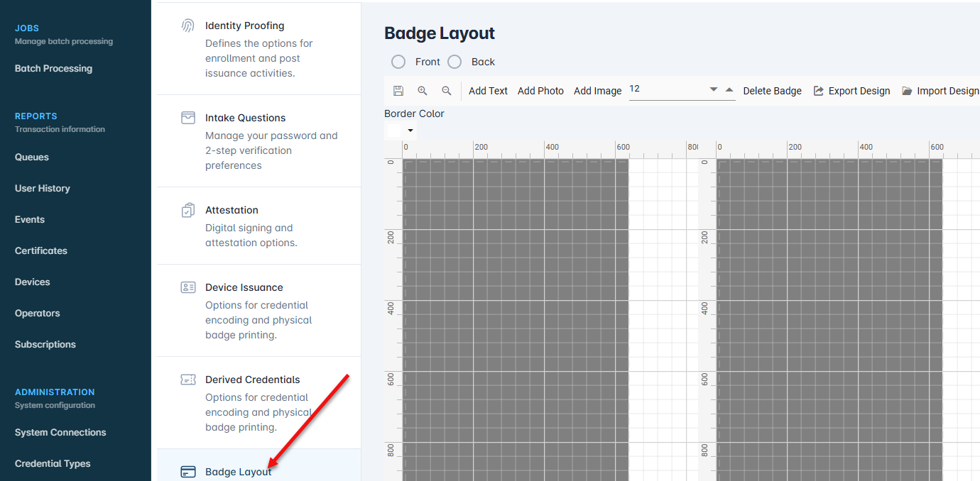Click the zoom in magnifier icon
The width and height of the screenshot is (980, 481).
(x=423, y=91)
